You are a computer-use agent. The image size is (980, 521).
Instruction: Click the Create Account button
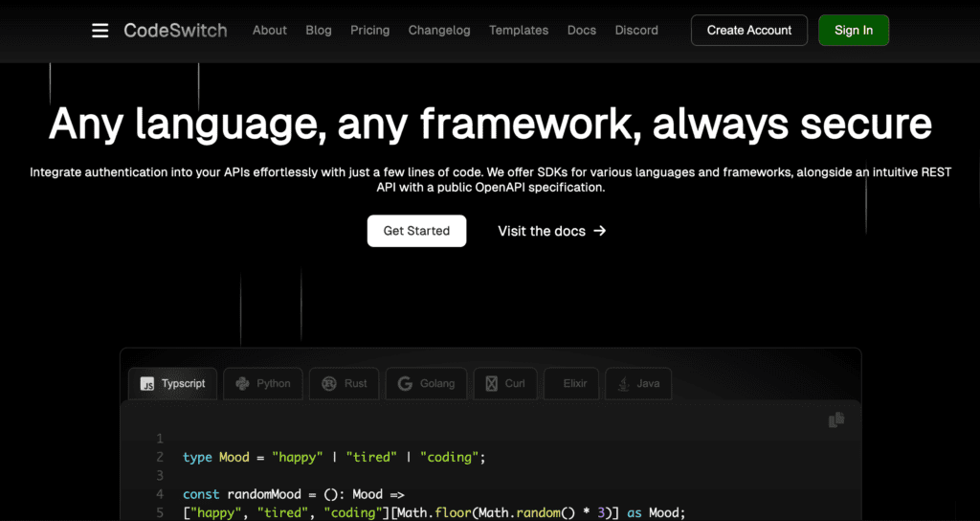click(x=748, y=31)
